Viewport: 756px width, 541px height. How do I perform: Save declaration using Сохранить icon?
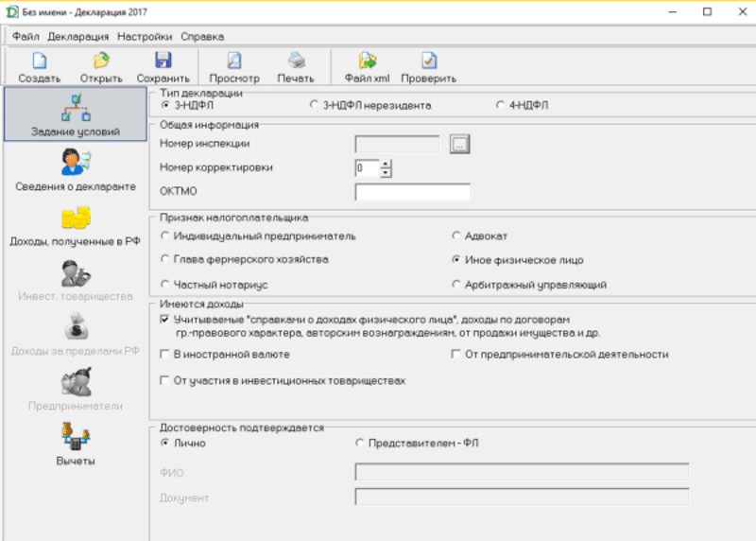point(163,61)
